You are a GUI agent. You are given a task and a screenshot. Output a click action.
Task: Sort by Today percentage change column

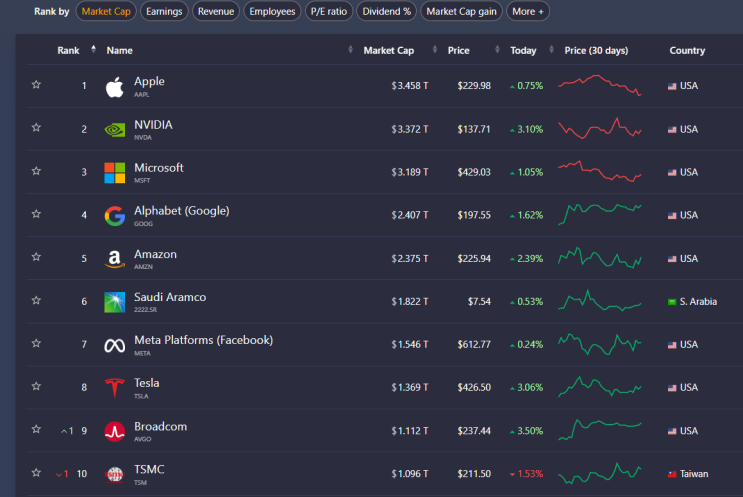point(523,50)
